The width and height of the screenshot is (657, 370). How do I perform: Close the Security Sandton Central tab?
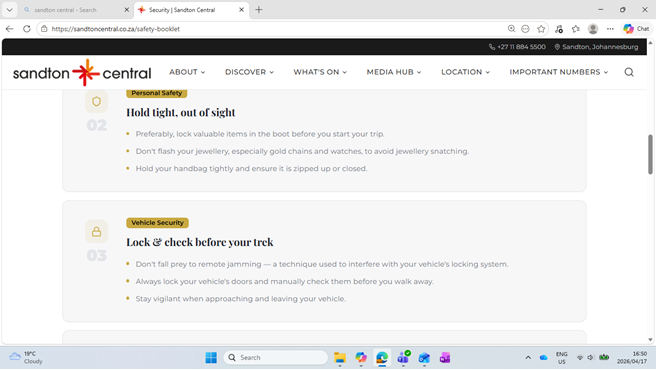point(241,10)
